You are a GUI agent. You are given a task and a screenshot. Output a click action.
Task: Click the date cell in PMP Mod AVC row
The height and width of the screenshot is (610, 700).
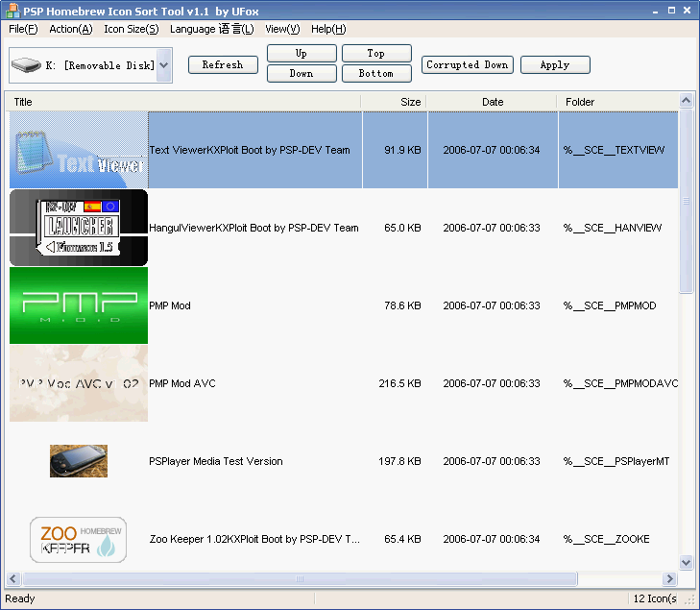point(492,383)
